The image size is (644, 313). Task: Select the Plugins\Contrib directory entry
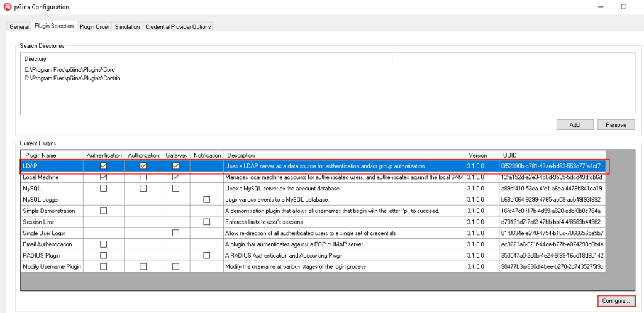tap(72, 79)
